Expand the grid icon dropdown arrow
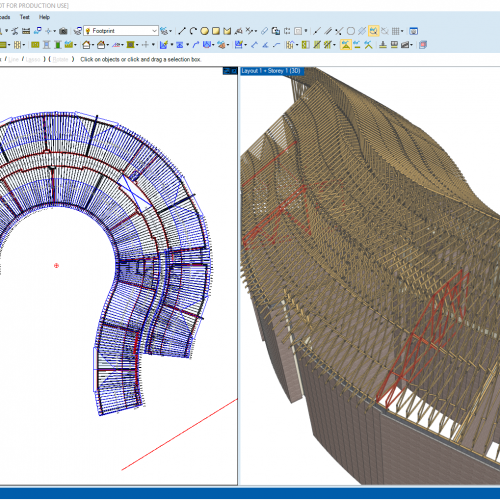Viewport: 500px width, 500px height. click(x=402, y=31)
